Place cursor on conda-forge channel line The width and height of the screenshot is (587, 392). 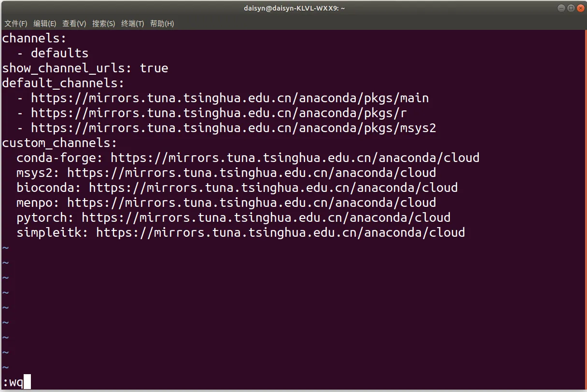click(248, 158)
